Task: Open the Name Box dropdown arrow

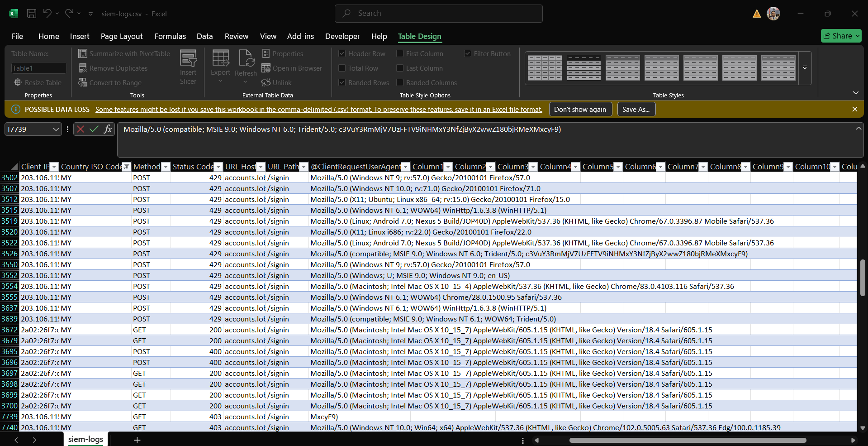Action: click(56, 129)
